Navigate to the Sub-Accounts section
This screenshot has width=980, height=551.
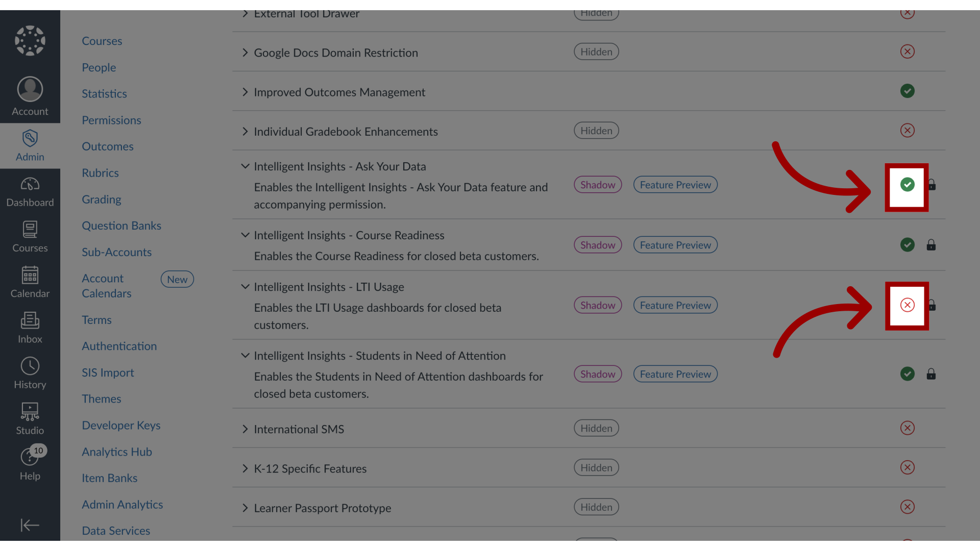click(116, 252)
